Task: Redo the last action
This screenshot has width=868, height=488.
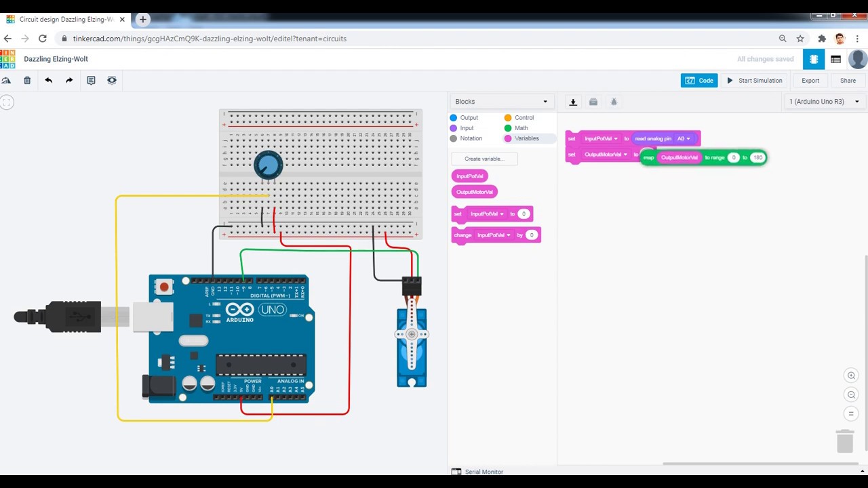Action: click(x=69, y=80)
